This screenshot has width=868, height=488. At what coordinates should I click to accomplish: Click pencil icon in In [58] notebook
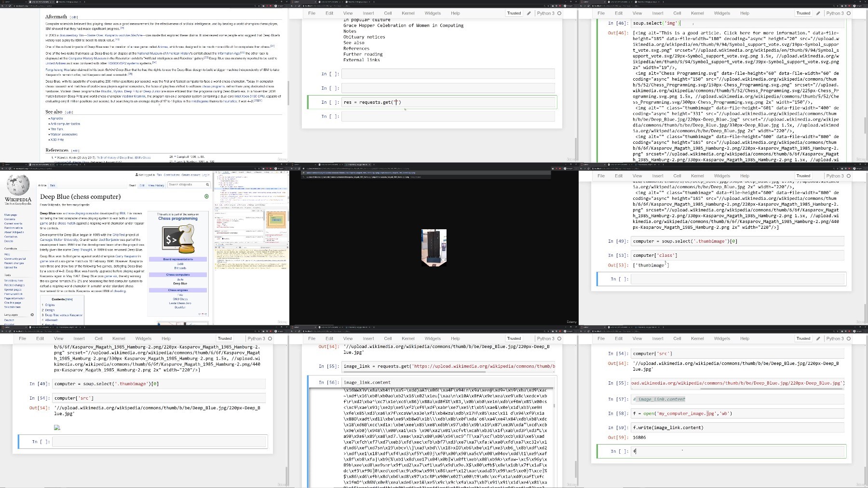[x=818, y=339]
